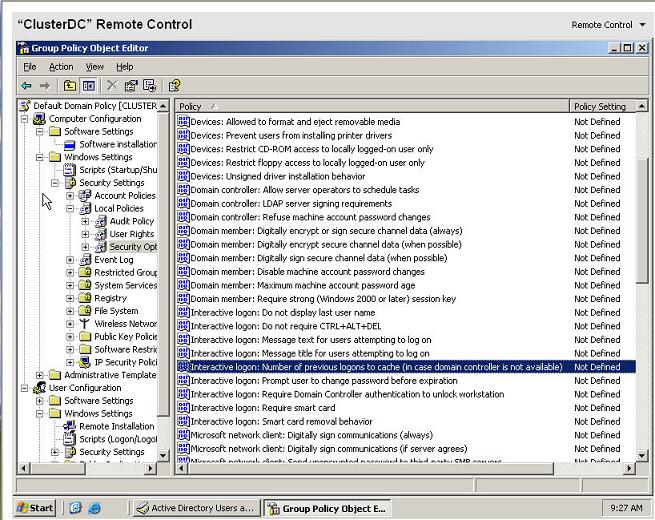655x520 pixels.
Task: Click the Security Settings icon under Computer Configuration
Action: point(70,183)
